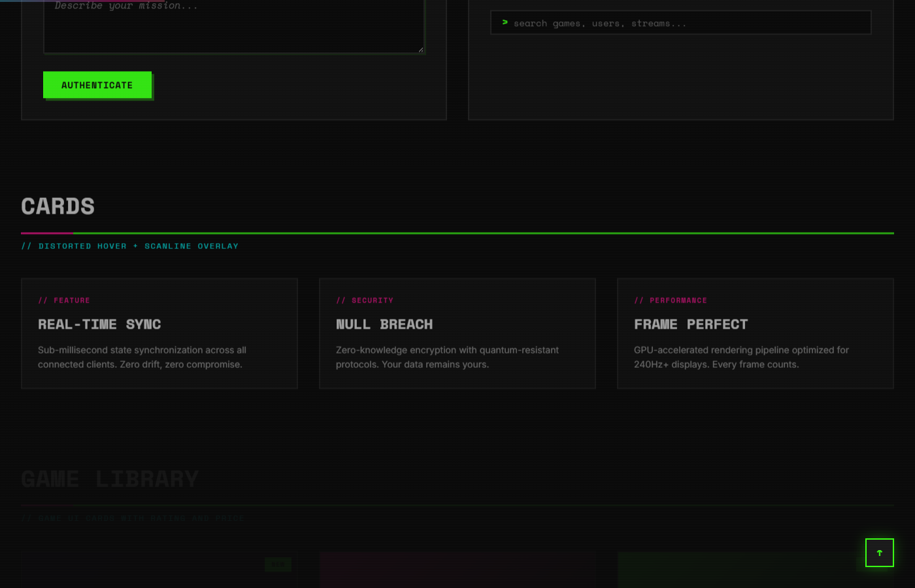This screenshot has height=588, width=915.
Task: Click the GPU-accelerated rendering description text
Action: coord(741,357)
